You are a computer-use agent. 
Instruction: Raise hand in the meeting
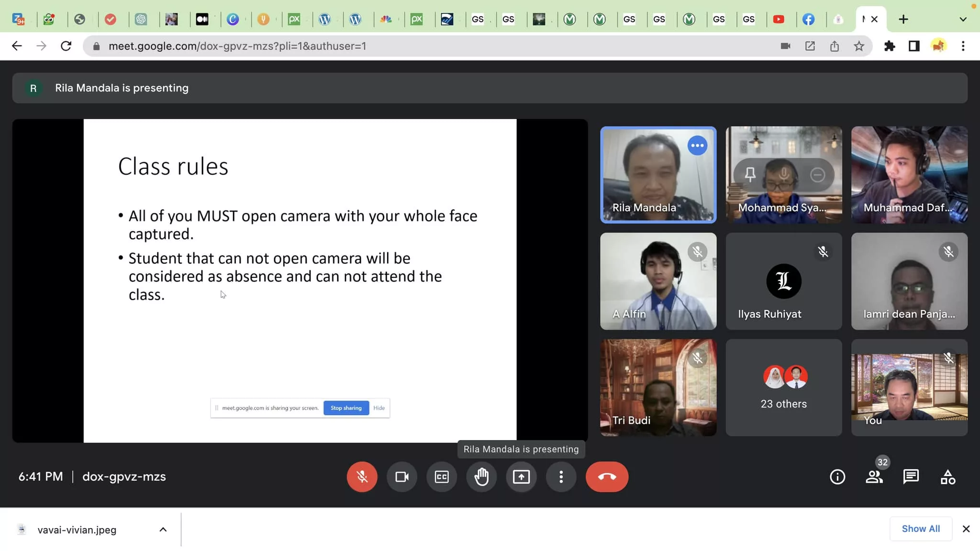(481, 476)
